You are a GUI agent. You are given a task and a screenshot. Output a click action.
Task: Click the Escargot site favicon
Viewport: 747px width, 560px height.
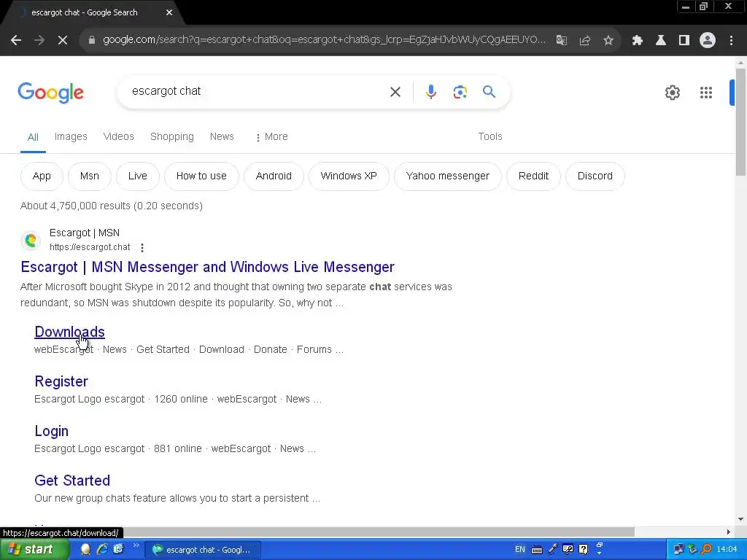(31, 240)
